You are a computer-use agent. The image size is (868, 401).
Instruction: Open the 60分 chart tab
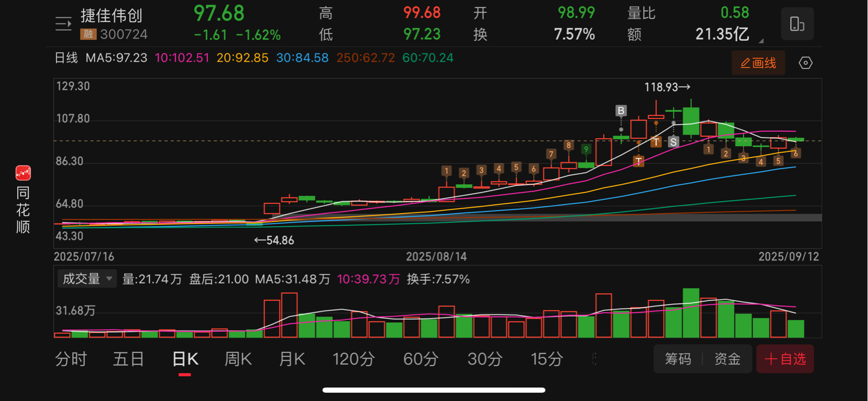tap(421, 359)
